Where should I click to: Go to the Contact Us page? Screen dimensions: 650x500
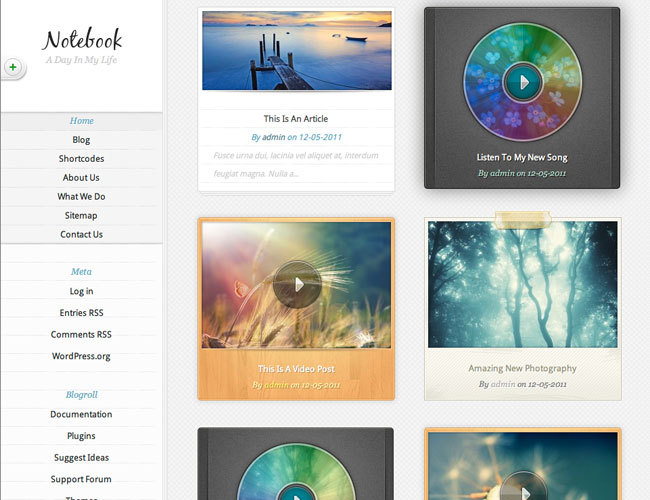[x=81, y=234]
